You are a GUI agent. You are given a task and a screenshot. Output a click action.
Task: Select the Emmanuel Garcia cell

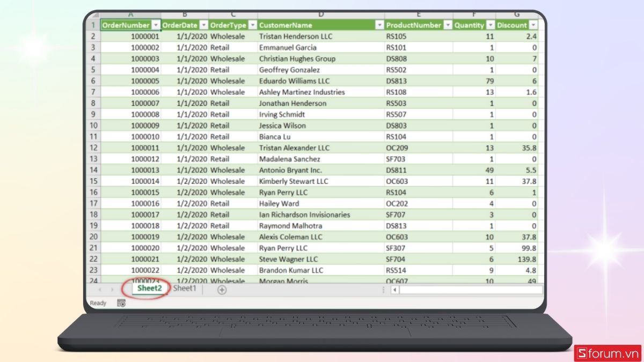click(x=321, y=48)
